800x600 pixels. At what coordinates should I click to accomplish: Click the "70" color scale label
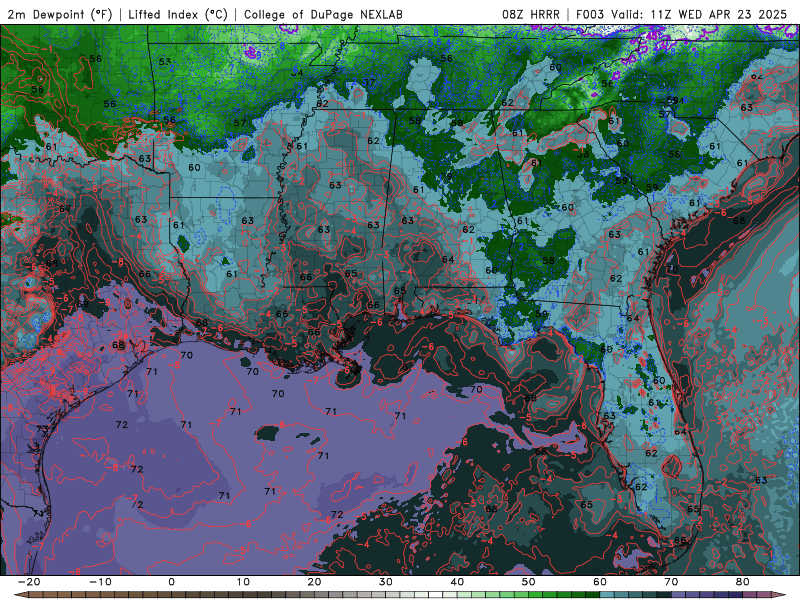pos(671,582)
